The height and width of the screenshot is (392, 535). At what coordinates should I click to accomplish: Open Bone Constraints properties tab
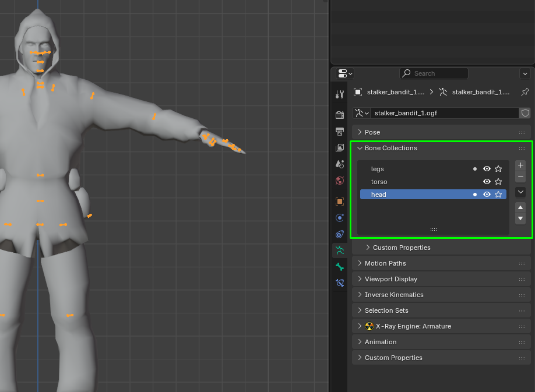coord(340,283)
